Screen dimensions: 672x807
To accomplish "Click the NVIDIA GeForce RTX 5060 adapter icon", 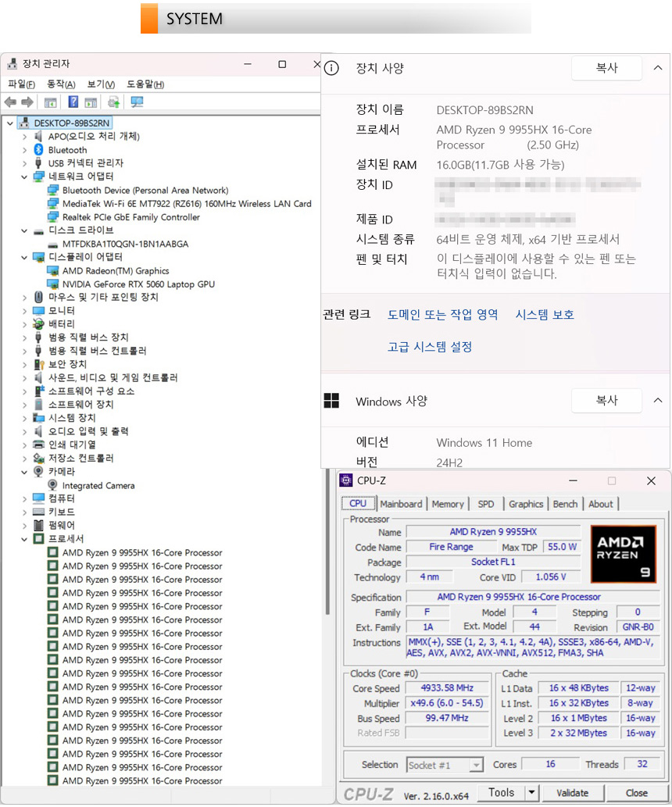I will point(52,284).
